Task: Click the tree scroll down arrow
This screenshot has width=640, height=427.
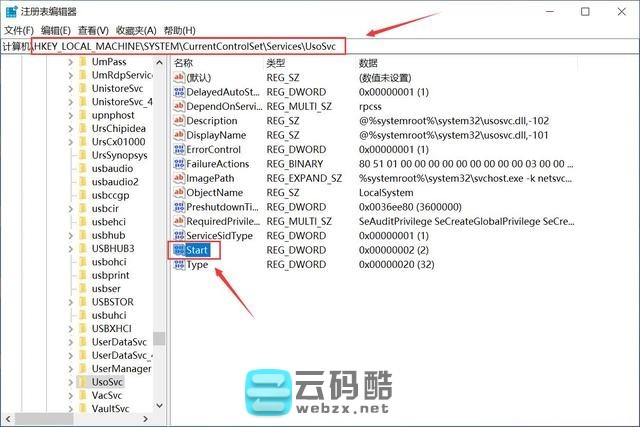Action: 159,406
